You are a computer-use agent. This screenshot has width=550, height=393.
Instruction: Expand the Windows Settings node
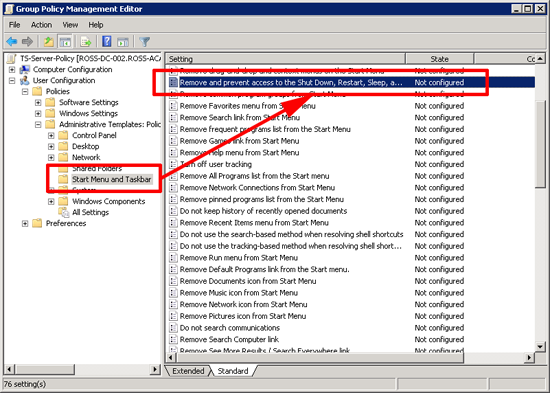pyautogui.click(x=38, y=113)
